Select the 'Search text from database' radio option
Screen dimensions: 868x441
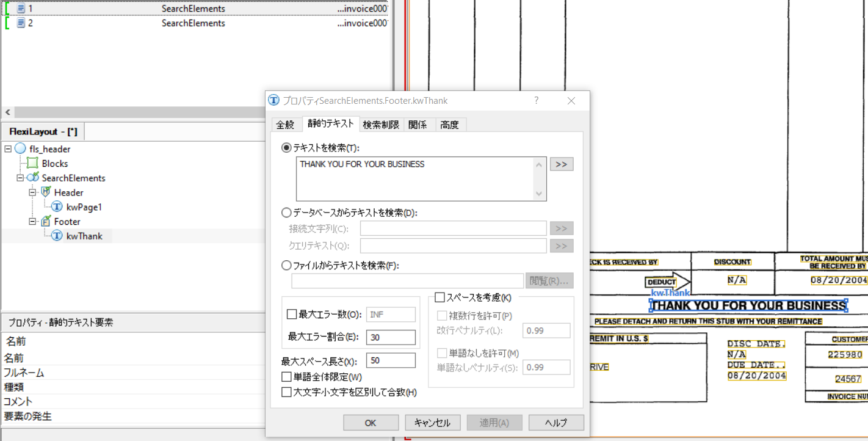(x=286, y=213)
